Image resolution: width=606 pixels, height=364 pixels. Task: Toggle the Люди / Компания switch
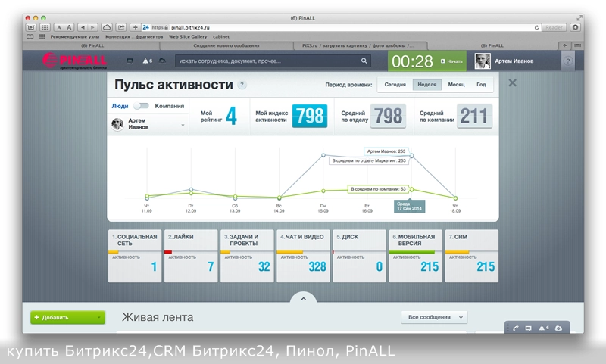click(141, 106)
